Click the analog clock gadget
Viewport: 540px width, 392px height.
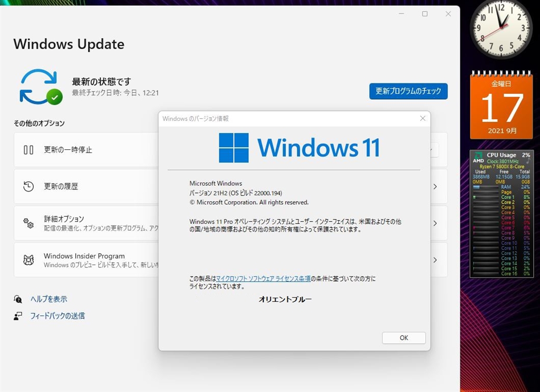(501, 28)
